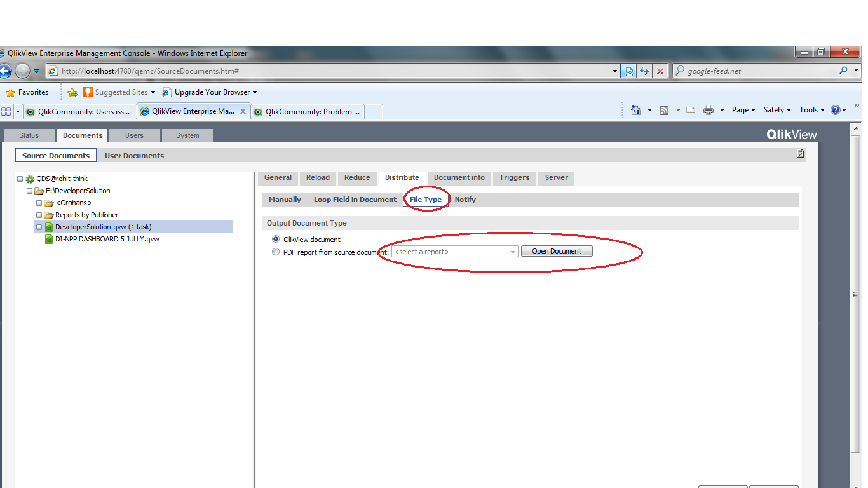Open the Reduce tab
Viewport: 868px width, 488px height.
point(357,178)
